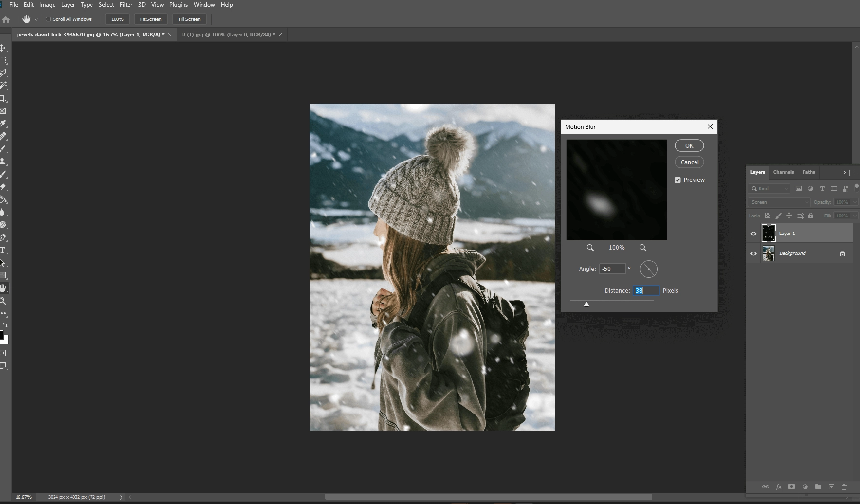Select the Horizontal Type tool
860x504 pixels.
tap(3, 250)
